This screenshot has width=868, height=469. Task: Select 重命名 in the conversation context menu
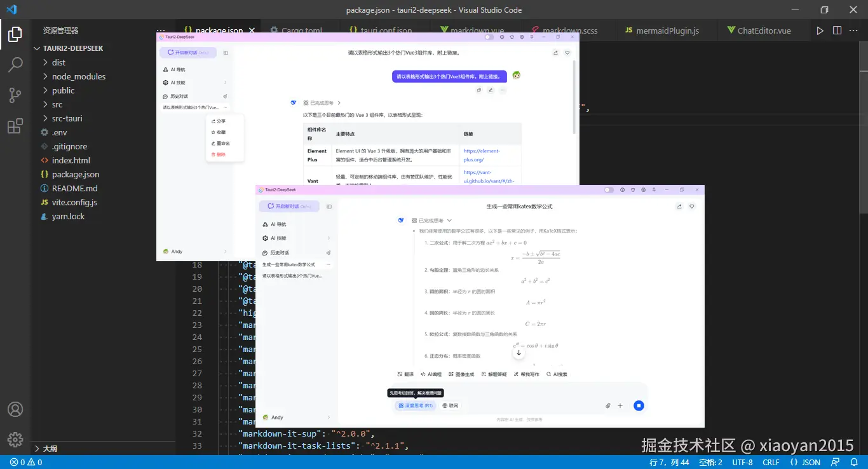tap(220, 144)
